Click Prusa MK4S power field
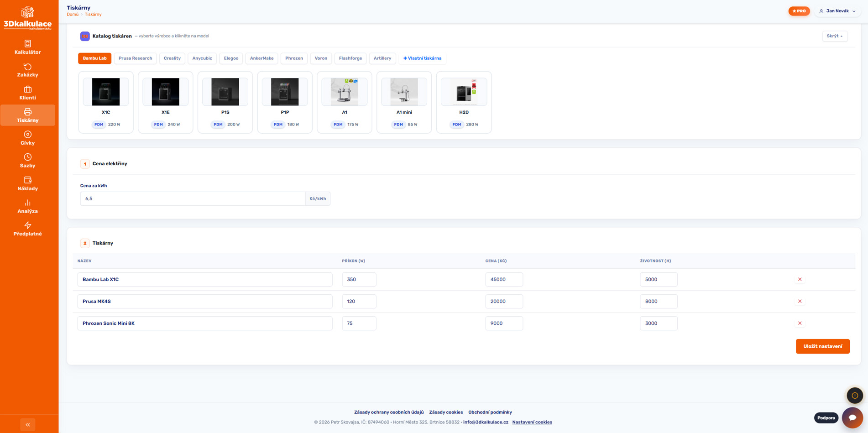 (x=359, y=301)
